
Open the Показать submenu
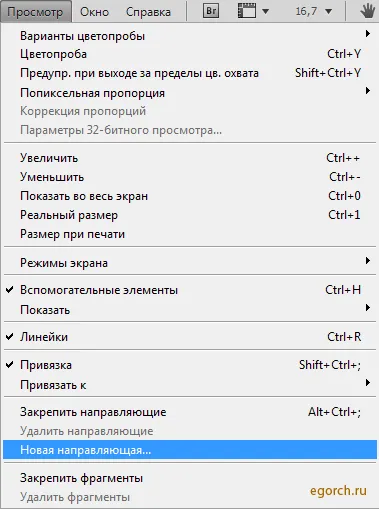pos(190,310)
